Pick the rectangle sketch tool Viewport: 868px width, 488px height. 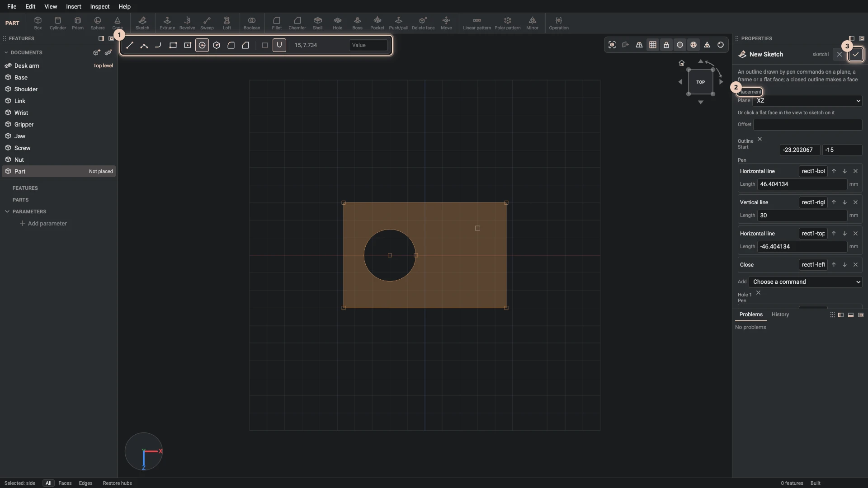[173, 45]
